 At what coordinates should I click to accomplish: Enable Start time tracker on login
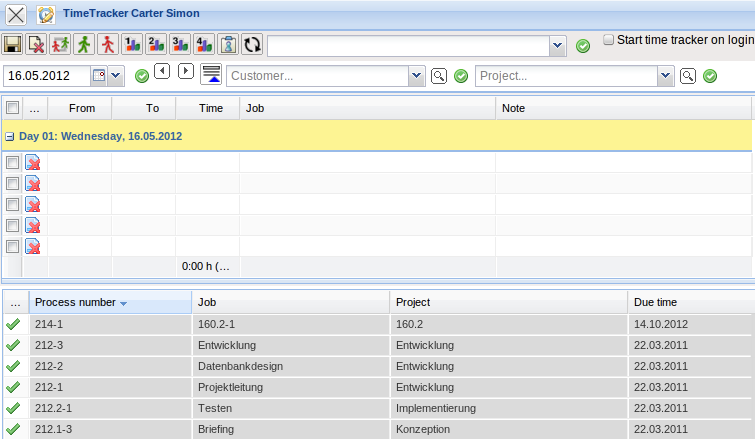point(608,39)
